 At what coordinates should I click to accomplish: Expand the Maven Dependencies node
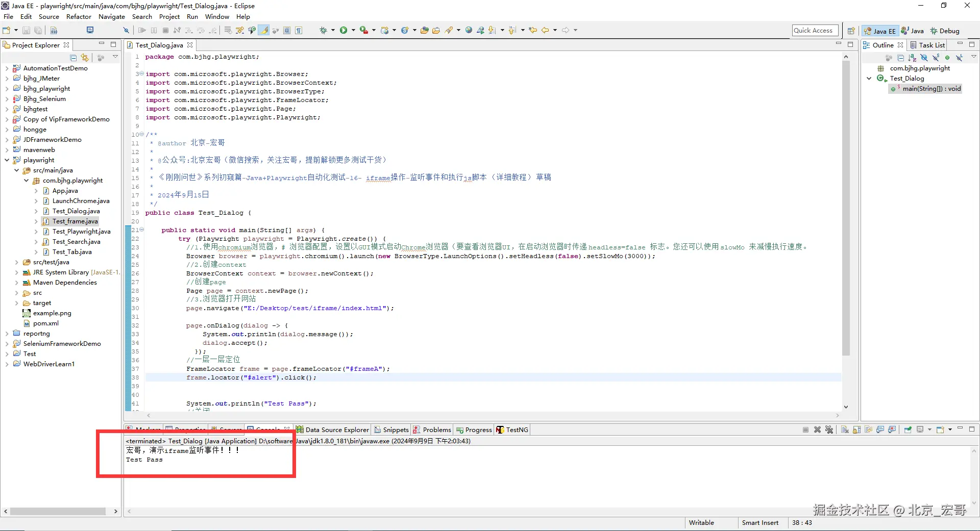[16, 283]
